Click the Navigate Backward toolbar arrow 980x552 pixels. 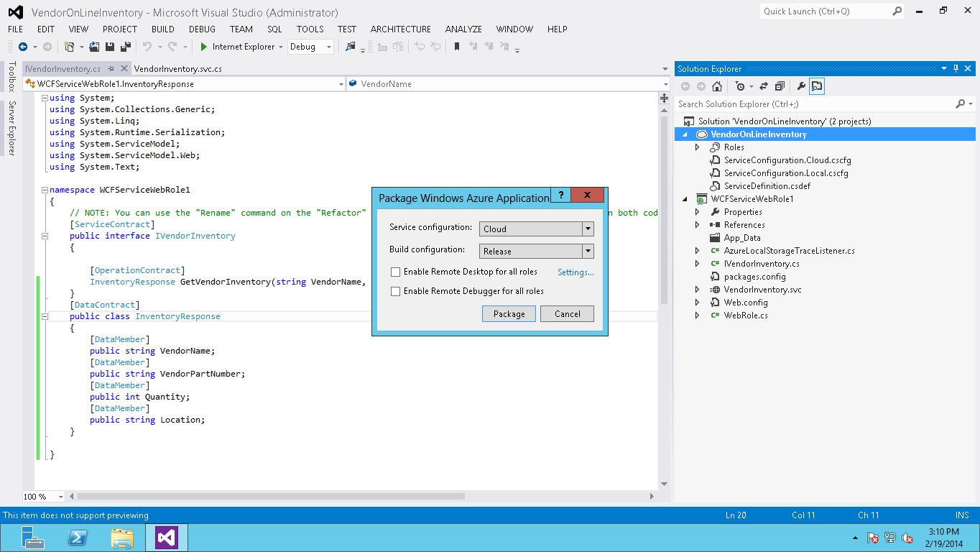23,47
